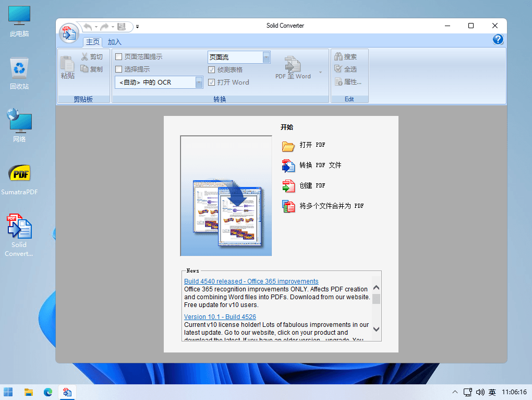
Task: Enable the 选择提示 checkbox
Action: point(119,69)
